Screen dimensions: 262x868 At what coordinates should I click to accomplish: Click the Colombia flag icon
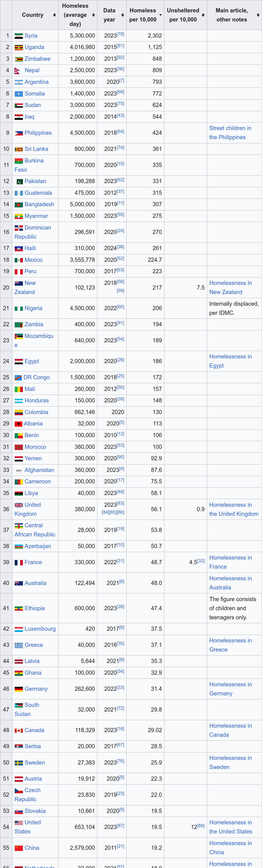pos(18,412)
